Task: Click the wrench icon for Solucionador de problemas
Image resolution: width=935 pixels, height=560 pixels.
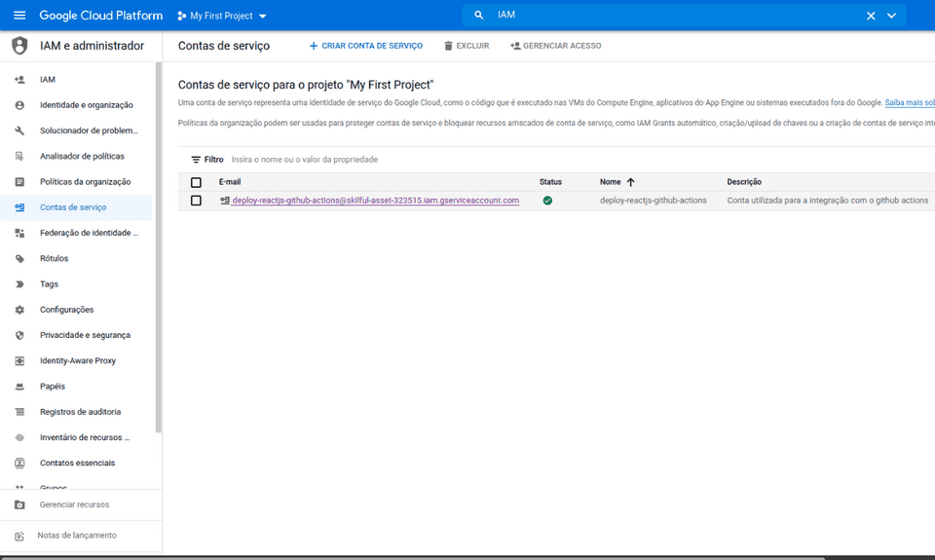Action: 19,131
